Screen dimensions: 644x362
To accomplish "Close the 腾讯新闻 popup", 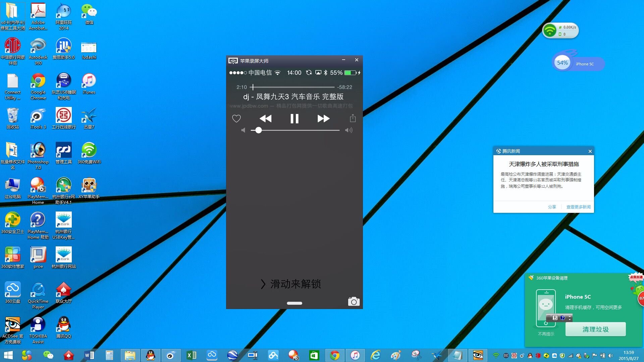I will pos(590,151).
